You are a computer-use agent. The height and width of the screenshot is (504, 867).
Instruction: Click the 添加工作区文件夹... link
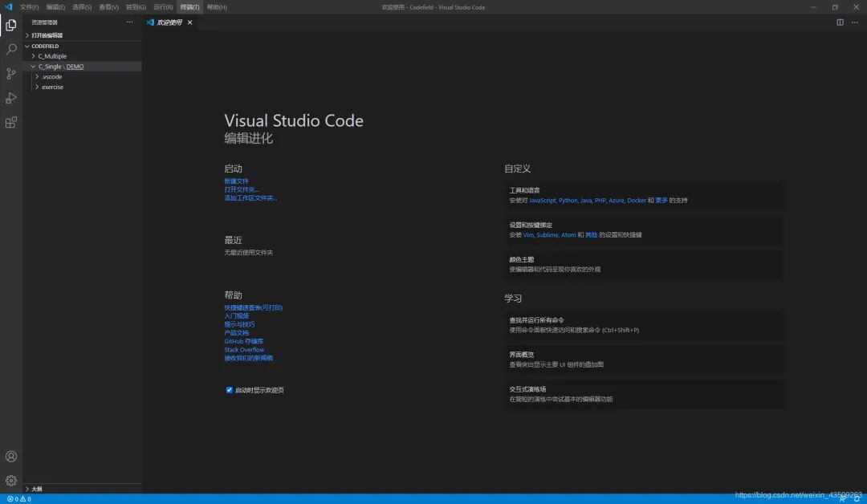[x=250, y=198]
